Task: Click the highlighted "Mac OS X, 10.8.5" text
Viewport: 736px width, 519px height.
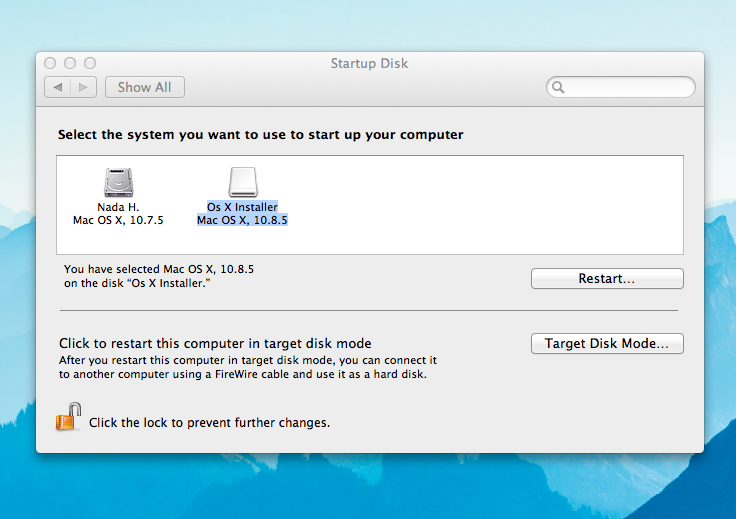Action: tap(242, 220)
